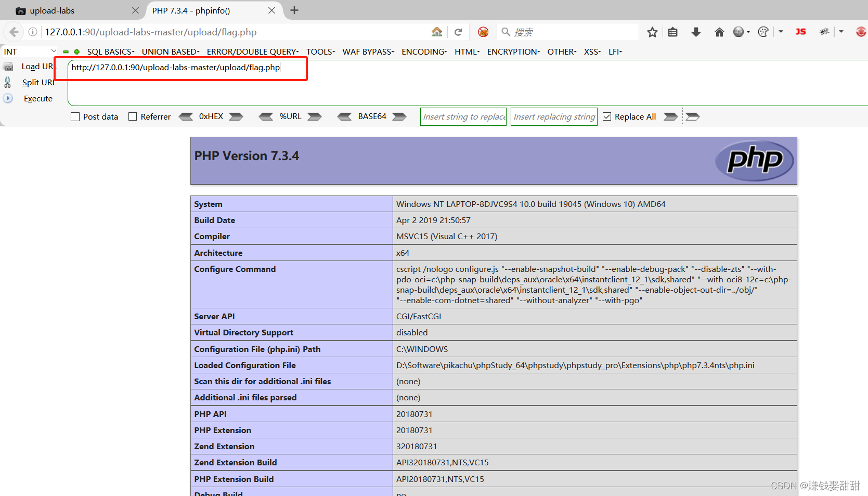Expand the ERROR/DOUBLE QUERY menu

click(253, 51)
